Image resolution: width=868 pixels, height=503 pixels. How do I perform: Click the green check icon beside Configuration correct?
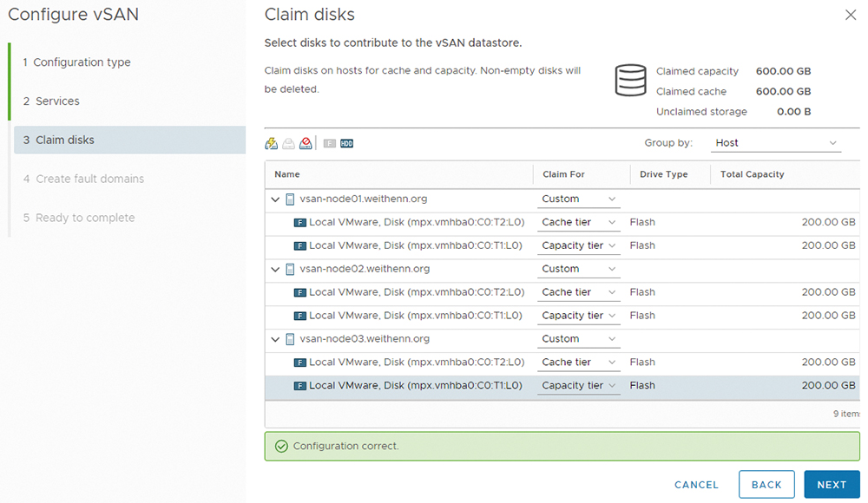click(x=282, y=446)
